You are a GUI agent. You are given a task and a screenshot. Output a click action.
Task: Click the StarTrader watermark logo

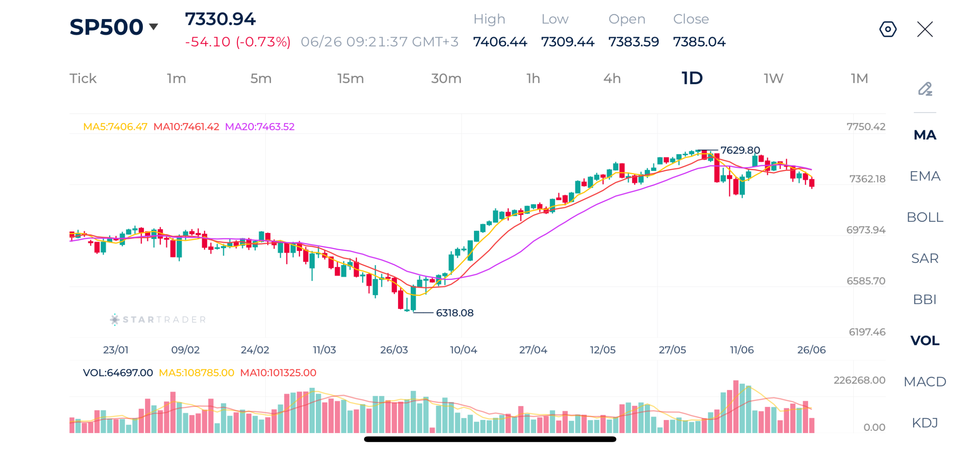coord(158,319)
